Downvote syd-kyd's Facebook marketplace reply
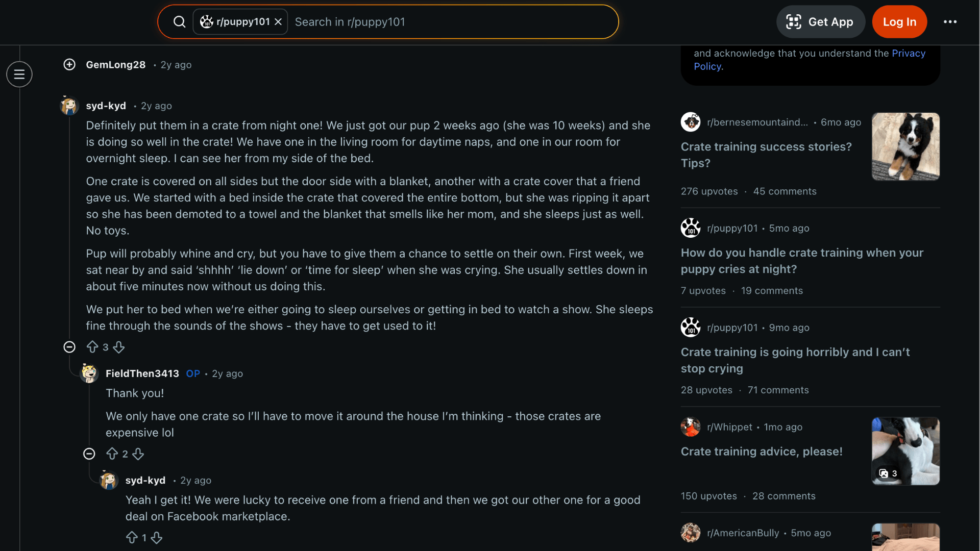Screen dimensions: 980x551 [157, 538]
